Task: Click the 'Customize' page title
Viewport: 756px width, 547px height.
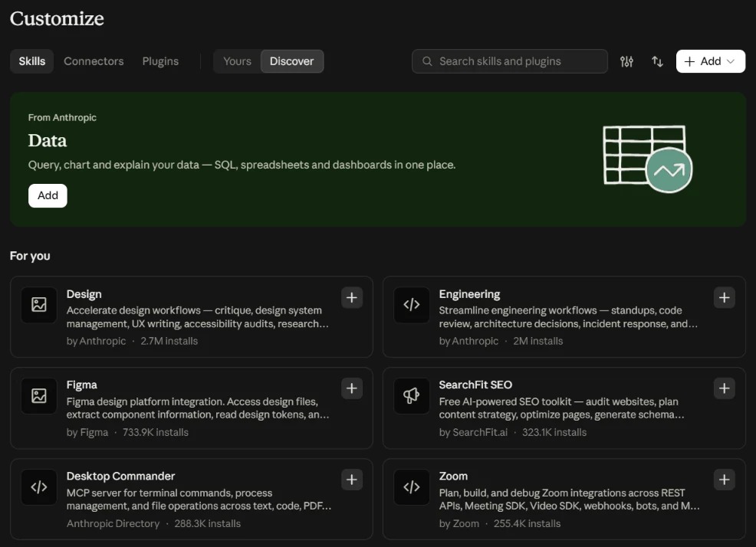Action: (x=57, y=19)
